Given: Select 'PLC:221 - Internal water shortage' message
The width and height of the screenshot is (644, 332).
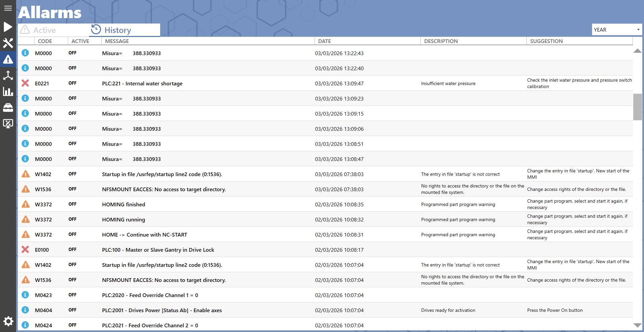Looking at the screenshot, I should pos(142,83).
